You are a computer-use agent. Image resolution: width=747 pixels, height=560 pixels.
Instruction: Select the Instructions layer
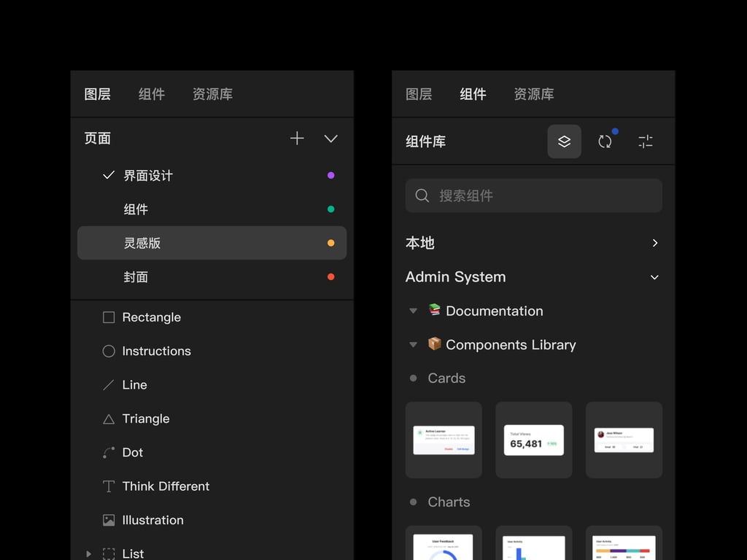click(x=212, y=351)
